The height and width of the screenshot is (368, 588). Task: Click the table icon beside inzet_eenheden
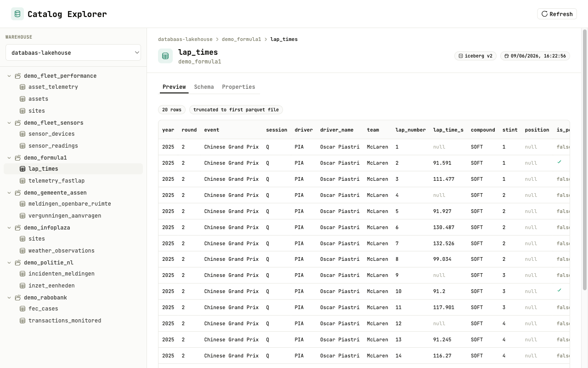click(23, 286)
